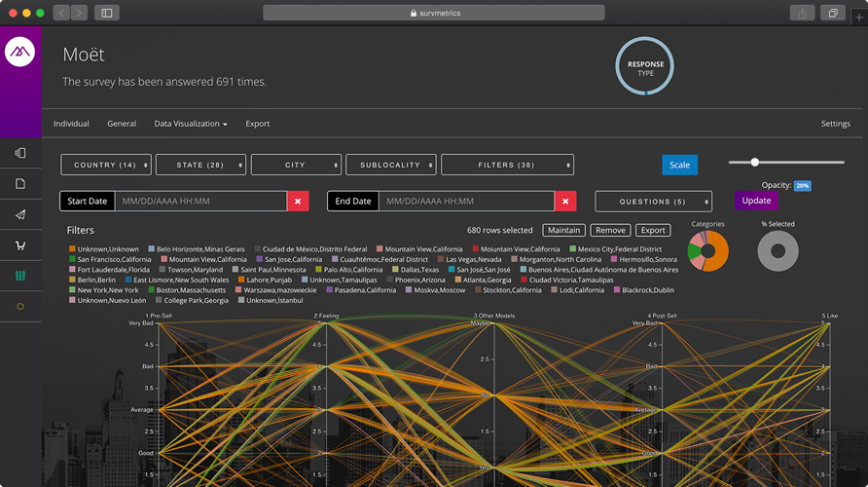The height and width of the screenshot is (487, 868).
Task: Click the Response Type circular chart
Action: [x=645, y=66]
